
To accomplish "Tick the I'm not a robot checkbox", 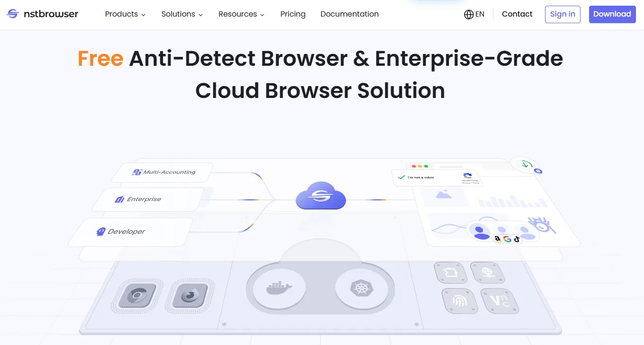I will coord(402,177).
